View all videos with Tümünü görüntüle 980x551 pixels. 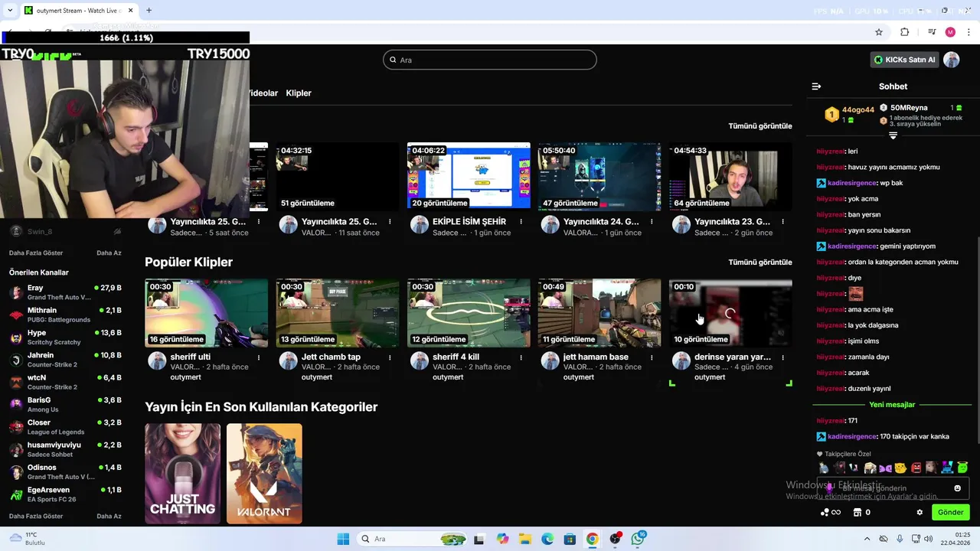pyautogui.click(x=759, y=126)
